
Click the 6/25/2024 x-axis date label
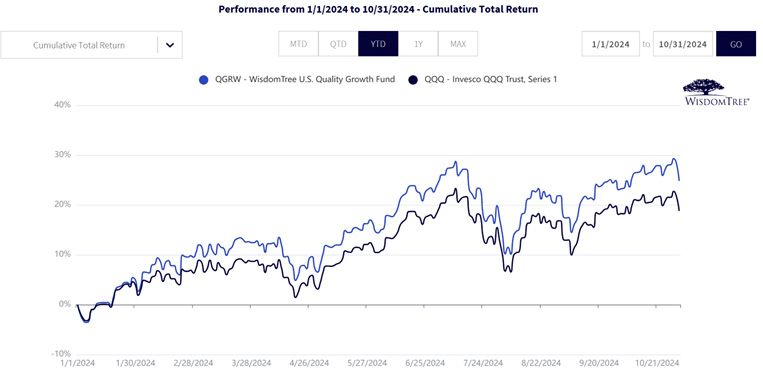[x=424, y=363]
